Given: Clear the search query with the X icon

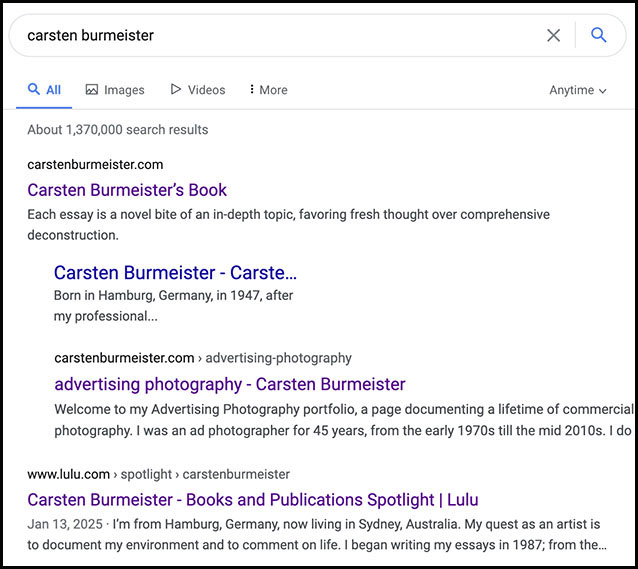Looking at the screenshot, I should [553, 36].
